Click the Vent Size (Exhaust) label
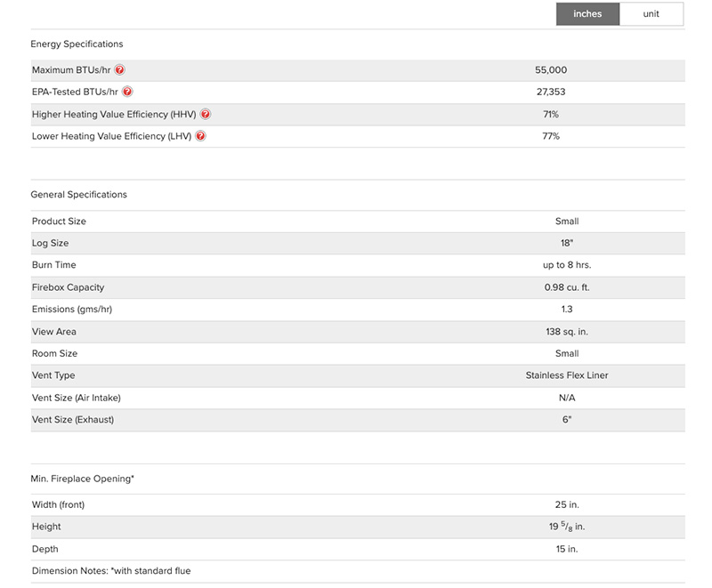Viewport: 712px width, 588px height. coord(73,419)
